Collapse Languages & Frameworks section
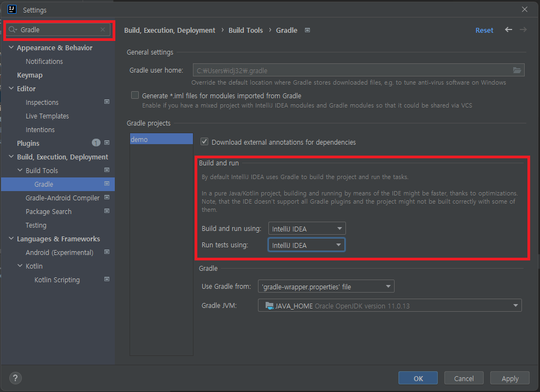This screenshot has height=392, width=540. [x=11, y=239]
